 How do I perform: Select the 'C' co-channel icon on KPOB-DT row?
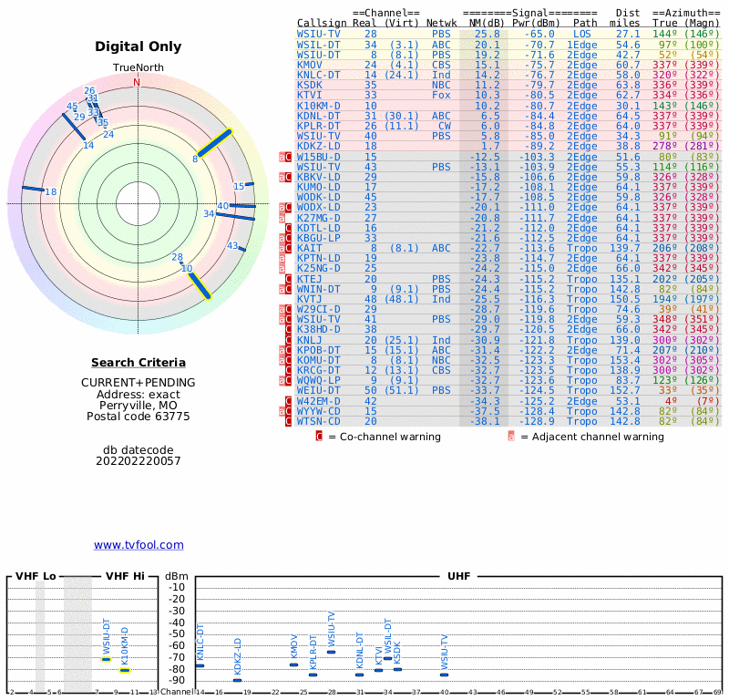click(x=288, y=350)
